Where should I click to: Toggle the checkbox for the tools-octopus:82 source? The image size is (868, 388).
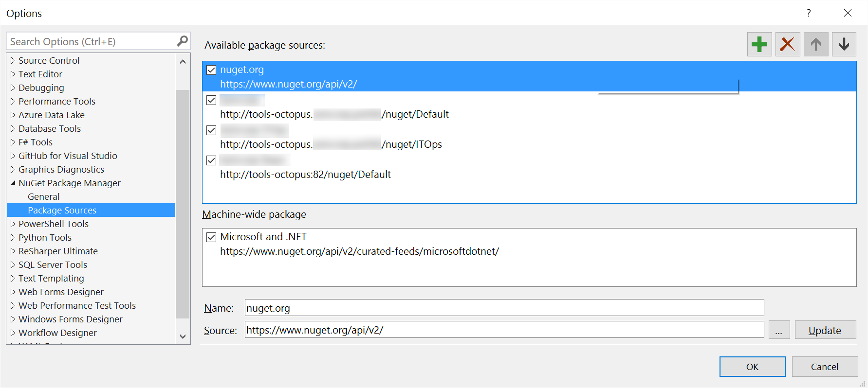211,160
